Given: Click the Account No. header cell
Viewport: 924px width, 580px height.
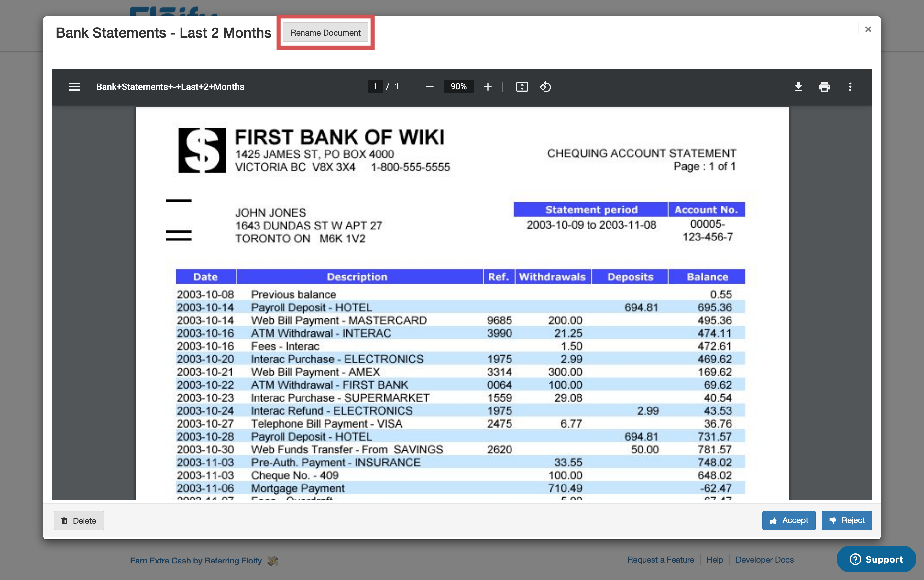Looking at the screenshot, I should pyautogui.click(x=707, y=209).
